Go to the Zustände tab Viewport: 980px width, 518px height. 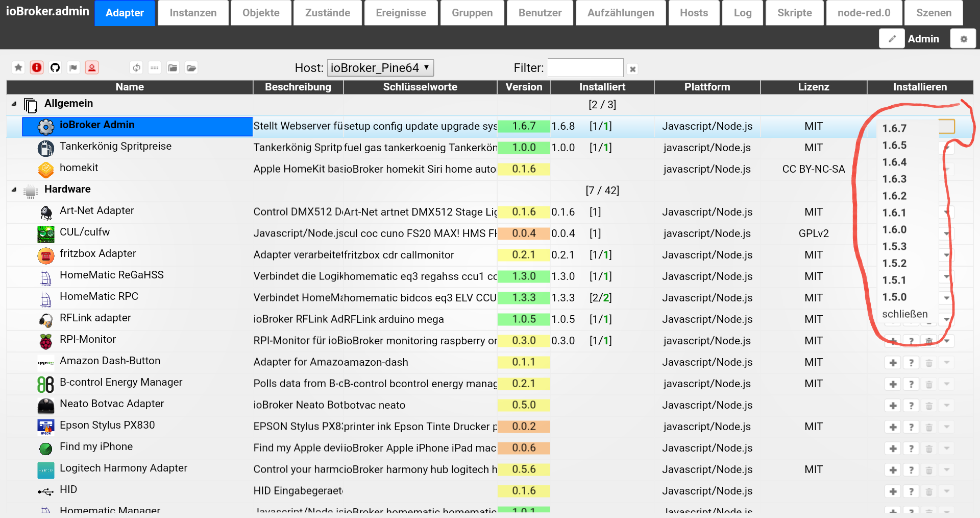click(x=328, y=13)
